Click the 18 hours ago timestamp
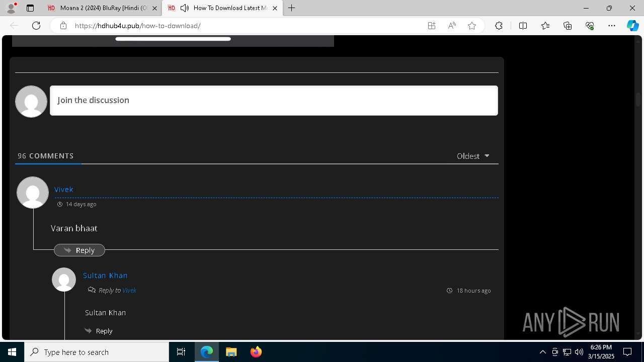 point(473,291)
